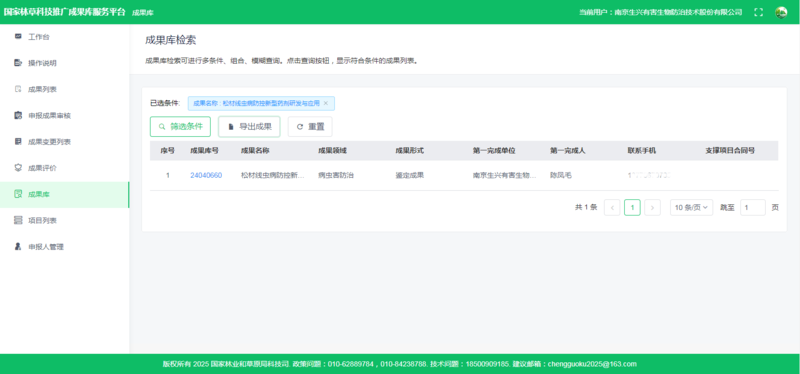Go to the previous results page

(x=612, y=207)
